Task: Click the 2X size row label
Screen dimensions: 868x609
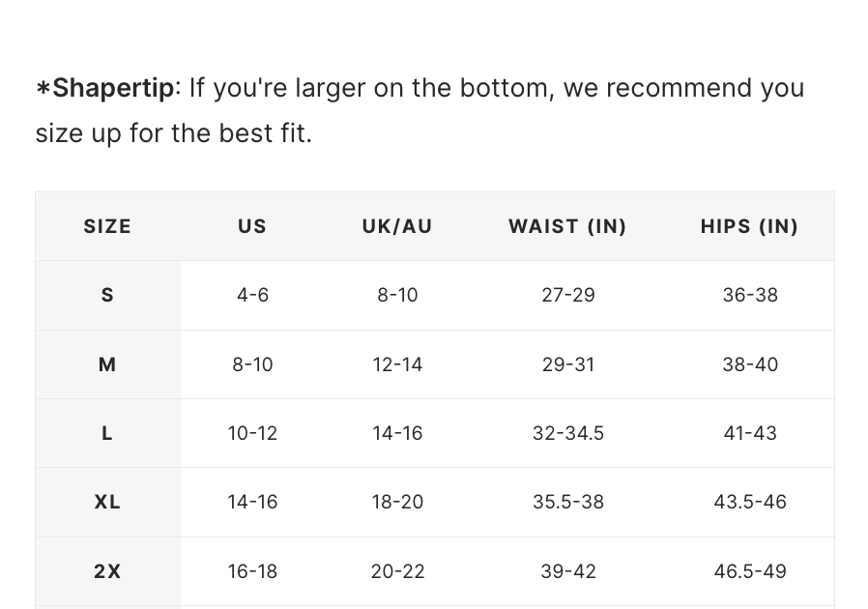Action: [107, 571]
